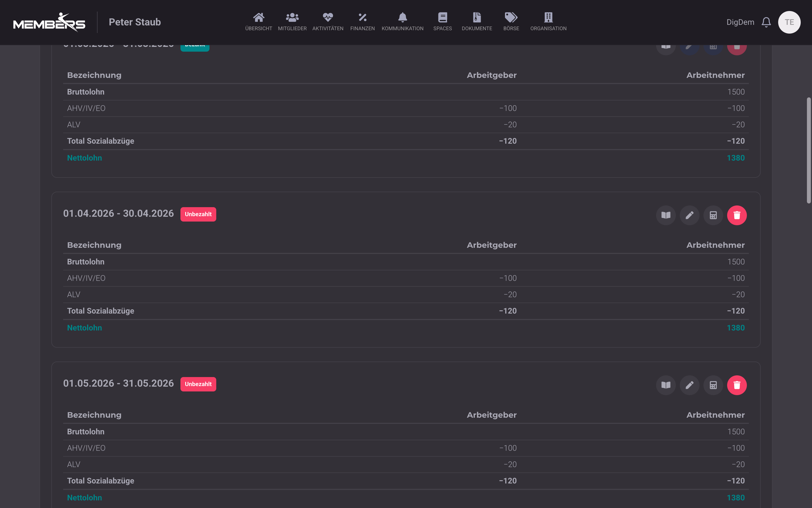Screen dimensions: 812x508
Task: Click Unbezahlt badge for April 2026
Action: pyautogui.click(x=198, y=214)
